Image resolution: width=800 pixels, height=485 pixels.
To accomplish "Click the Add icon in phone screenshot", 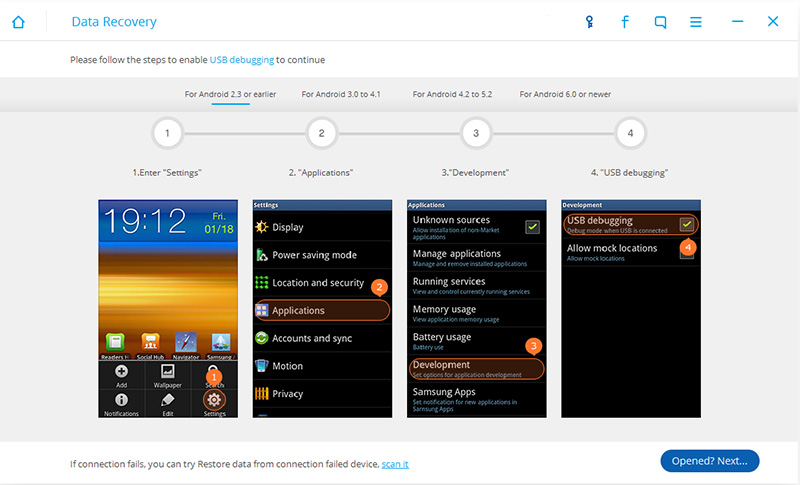I will [x=121, y=374].
